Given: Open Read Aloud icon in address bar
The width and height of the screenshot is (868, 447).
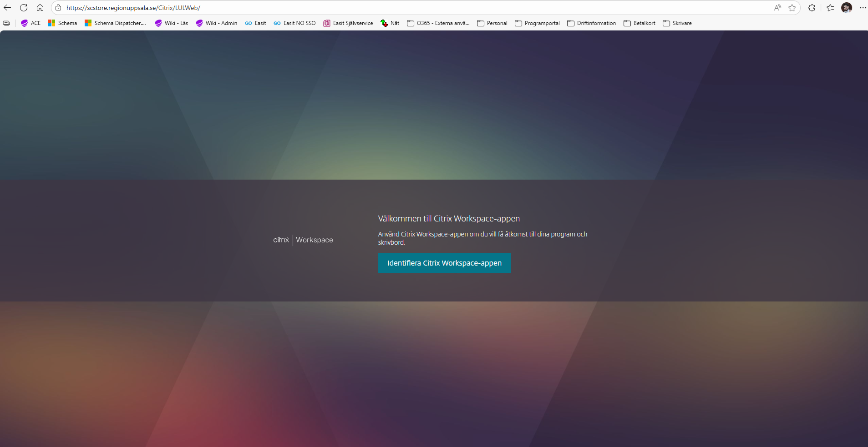Looking at the screenshot, I should 777,8.
